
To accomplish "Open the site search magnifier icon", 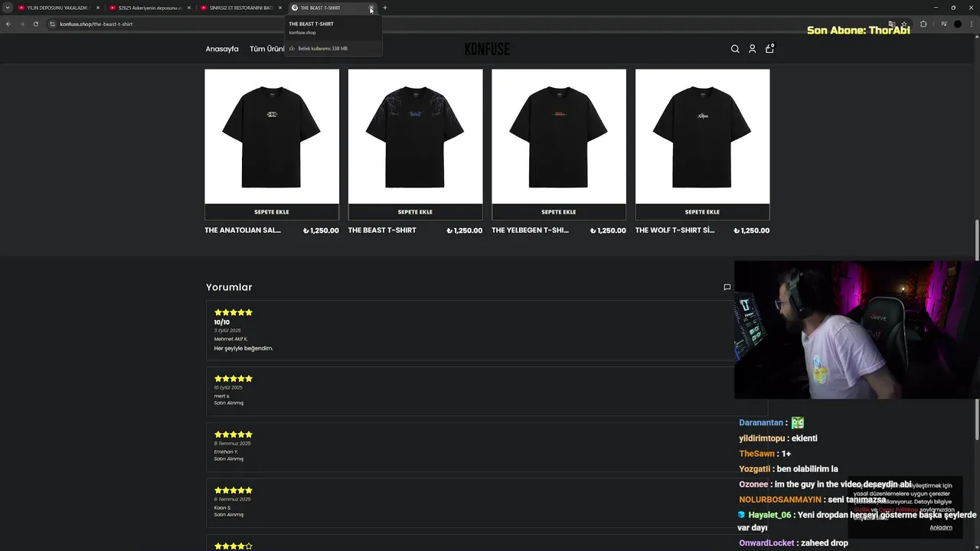I will click(x=735, y=49).
